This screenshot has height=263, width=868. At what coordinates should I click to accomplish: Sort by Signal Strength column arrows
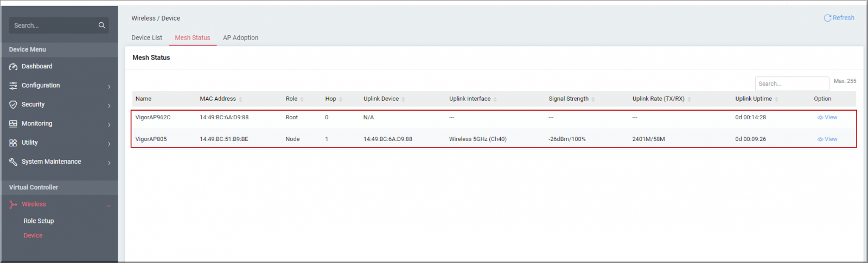point(593,99)
